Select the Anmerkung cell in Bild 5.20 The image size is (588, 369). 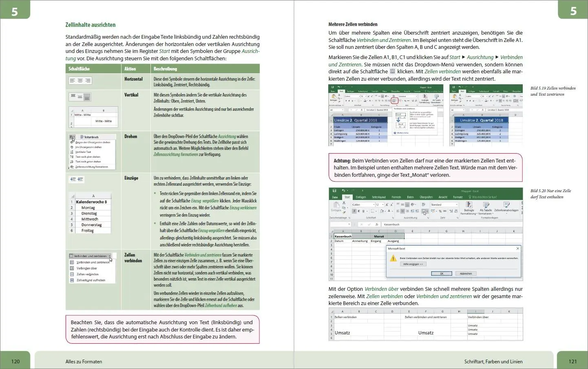(x=360, y=241)
